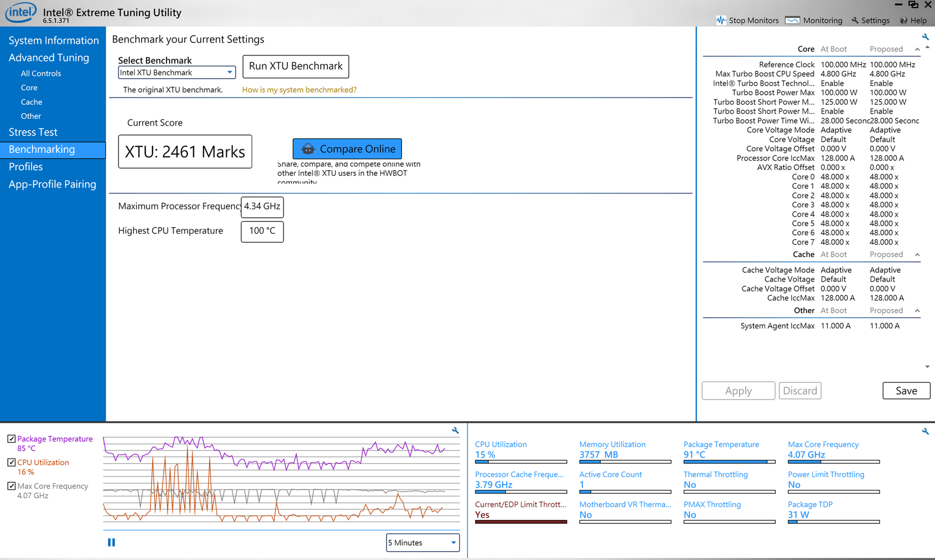Click Power Limit Throttling monitor
This screenshot has width=935, height=560.
point(834,482)
